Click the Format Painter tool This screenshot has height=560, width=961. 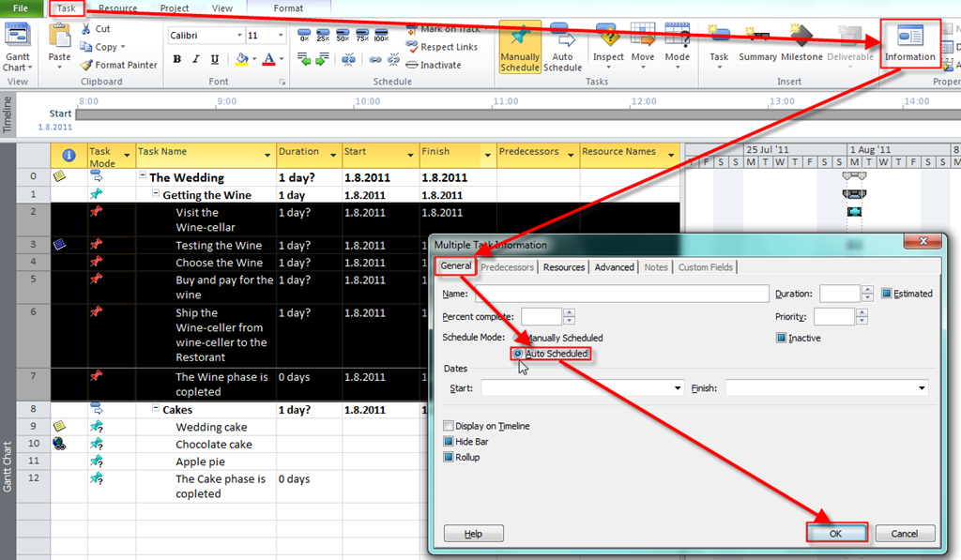(117, 65)
